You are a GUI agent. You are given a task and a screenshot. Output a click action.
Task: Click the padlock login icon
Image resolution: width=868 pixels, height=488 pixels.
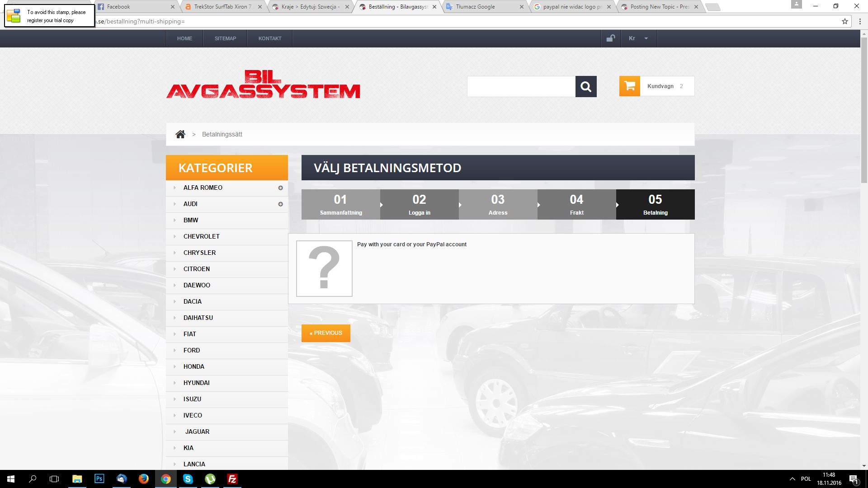610,38
